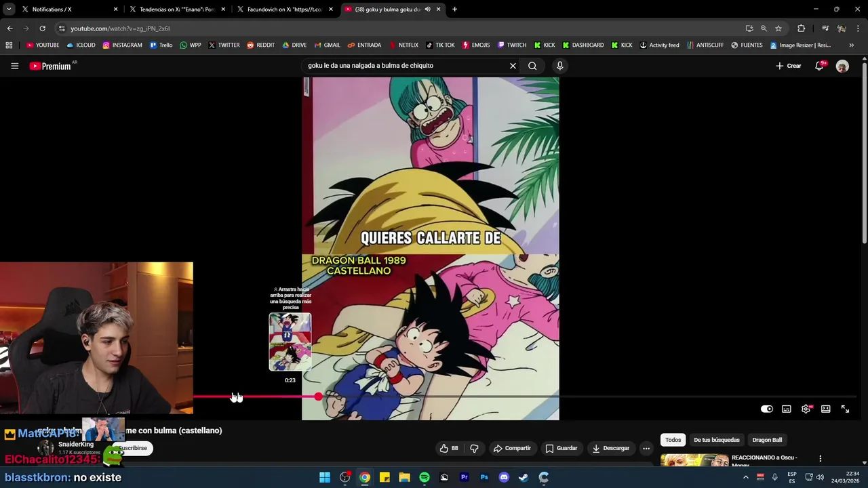Enter fullscreen in the video player
Viewport: 868px width, 488px height.
pos(845,409)
